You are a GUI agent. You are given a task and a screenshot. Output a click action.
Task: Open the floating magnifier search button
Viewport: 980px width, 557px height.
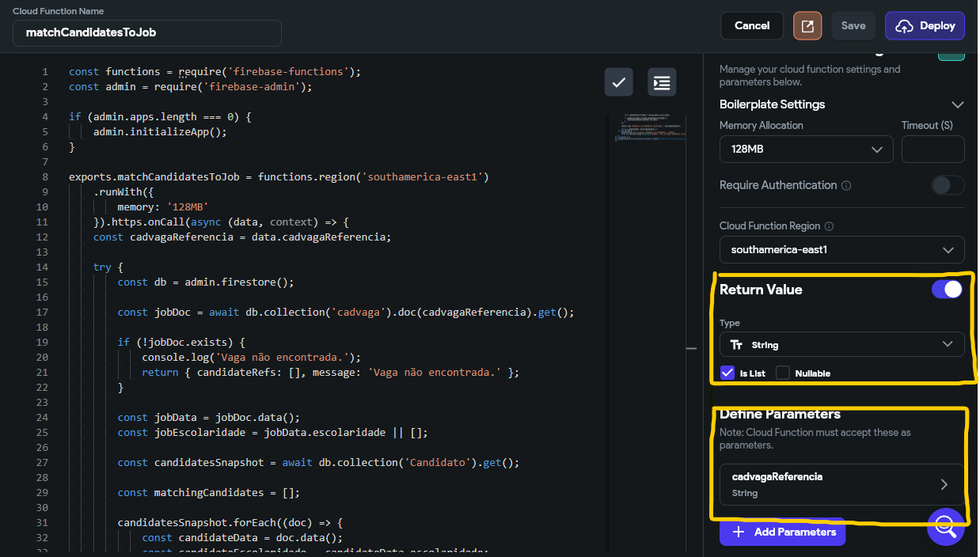[x=946, y=527]
